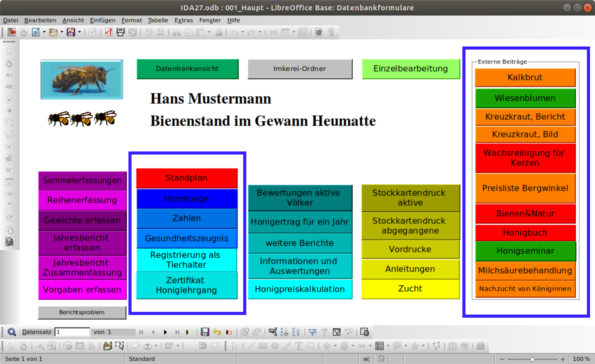The image size is (595, 364).
Task: Go to the next record arrow
Action: (165, 332)
